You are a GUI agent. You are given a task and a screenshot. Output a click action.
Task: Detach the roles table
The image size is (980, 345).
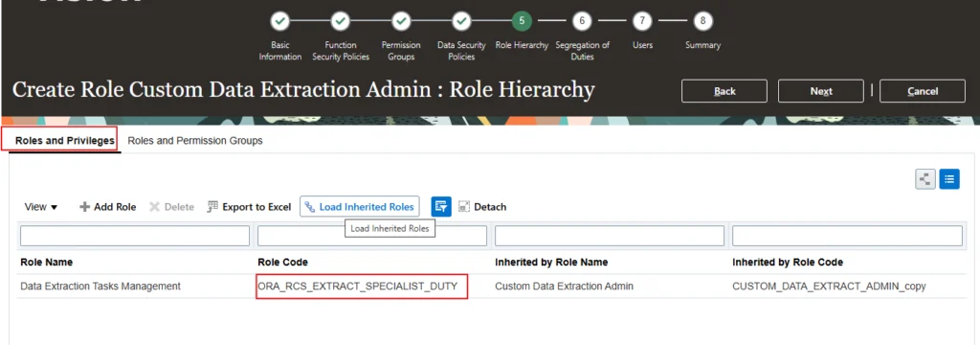(482, 207)
